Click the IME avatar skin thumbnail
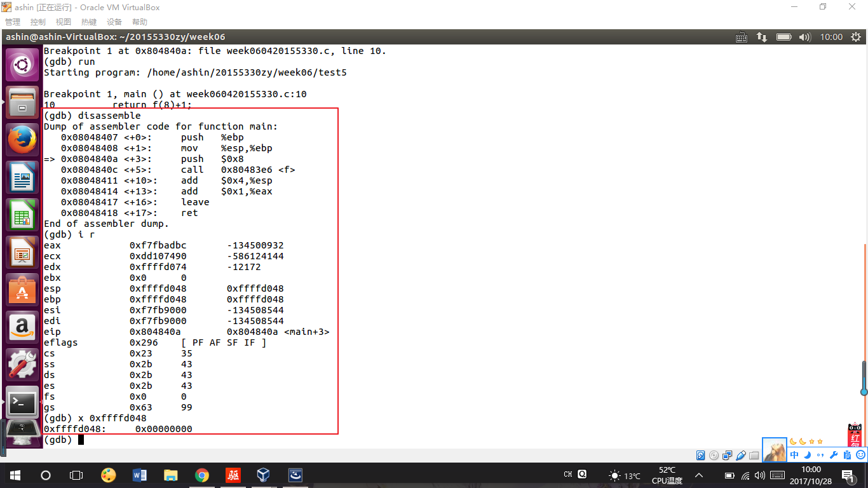Screen dimensions: 868x488 pyautogui.click(x=775, y=450)
